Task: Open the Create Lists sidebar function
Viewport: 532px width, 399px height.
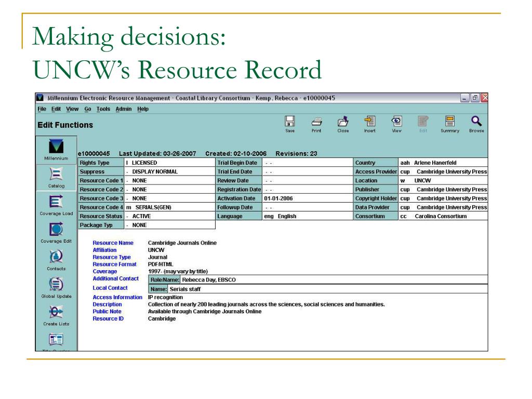Action: click(56, 315)
